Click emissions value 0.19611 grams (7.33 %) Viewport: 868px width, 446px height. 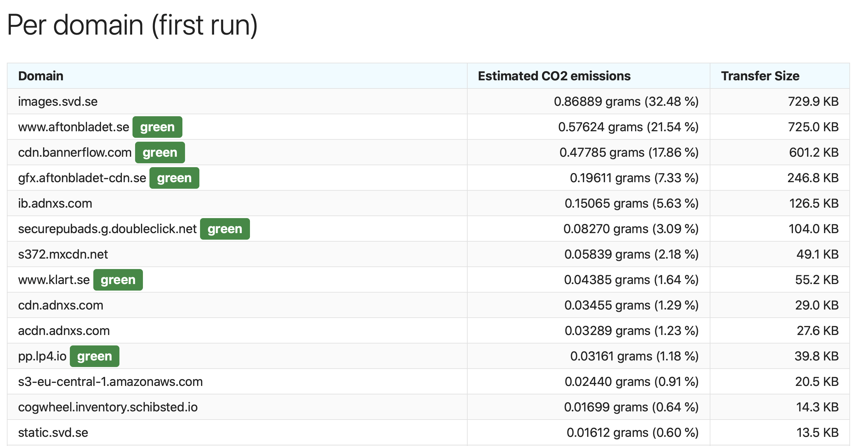(634, 178)
